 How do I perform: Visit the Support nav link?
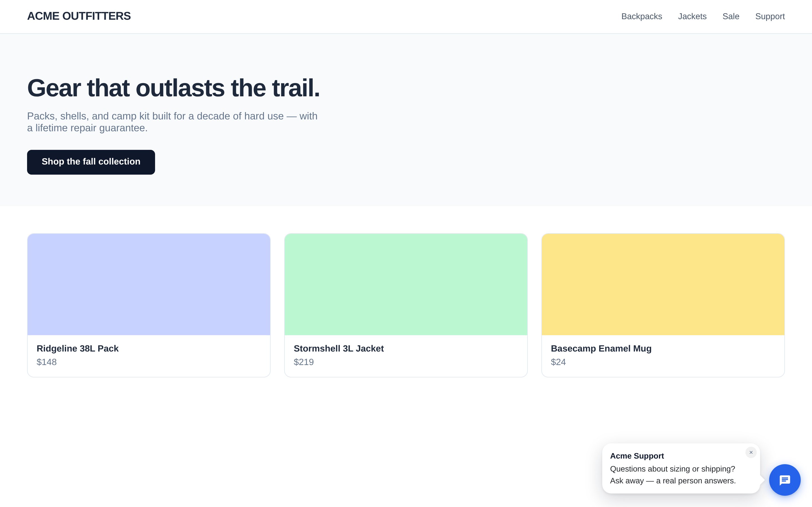pyautogui.click(x=770, y=16)
